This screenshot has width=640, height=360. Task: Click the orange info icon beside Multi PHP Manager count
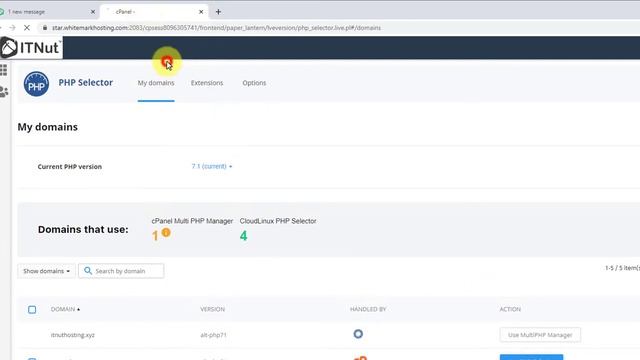tap(166, 233)
